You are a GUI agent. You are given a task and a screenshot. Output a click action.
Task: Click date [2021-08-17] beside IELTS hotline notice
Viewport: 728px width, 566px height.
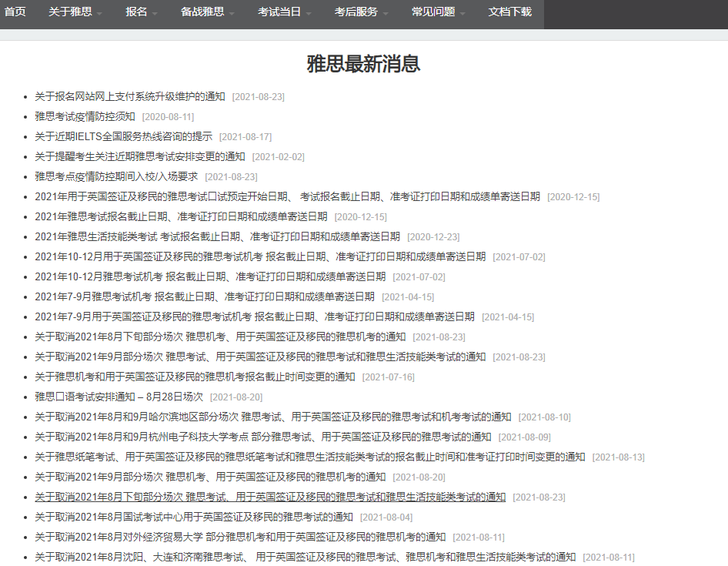pyautogui.click(x=245, y=137)
